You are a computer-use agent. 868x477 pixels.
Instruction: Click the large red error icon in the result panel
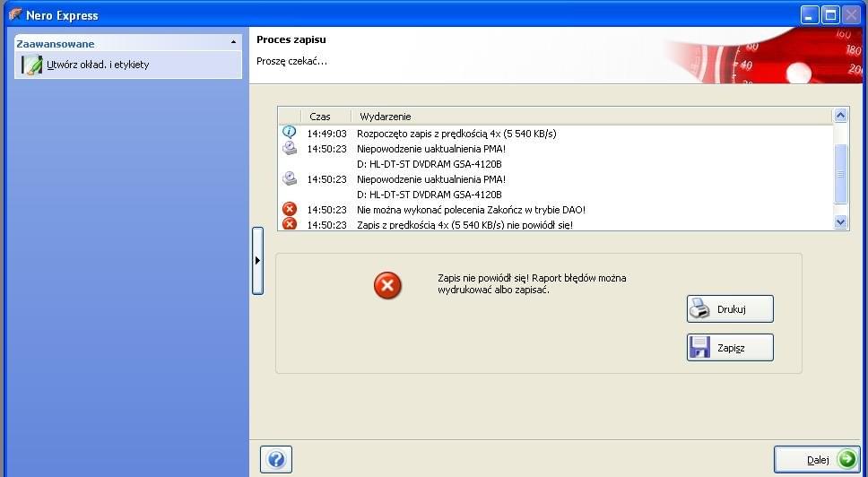[387, 285]
